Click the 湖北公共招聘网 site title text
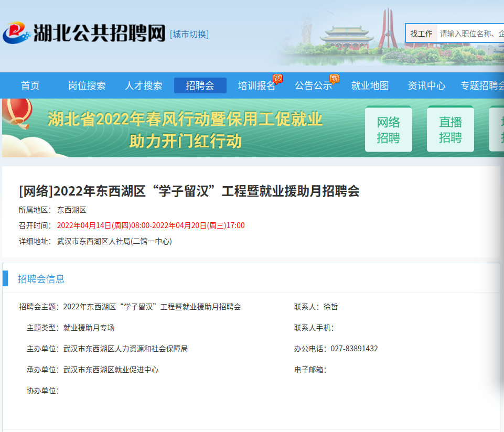Viewport: 504px width, 432px height. pyautogui.click(x=99, y=33)
